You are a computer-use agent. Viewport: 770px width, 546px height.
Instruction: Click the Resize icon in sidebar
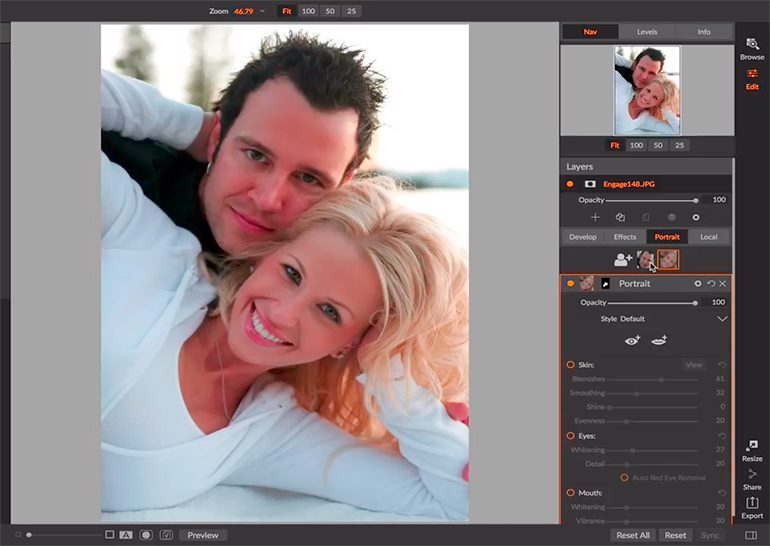tap(752, 449)
